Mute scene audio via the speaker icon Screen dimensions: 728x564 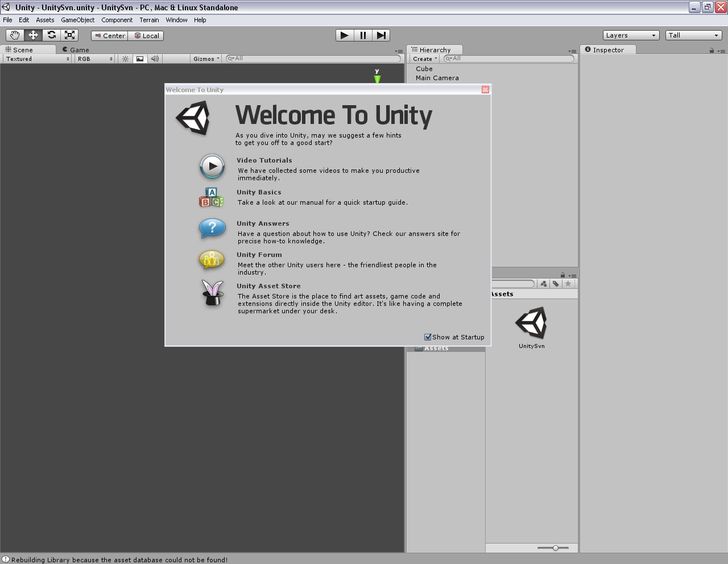(x=155, y=59)
